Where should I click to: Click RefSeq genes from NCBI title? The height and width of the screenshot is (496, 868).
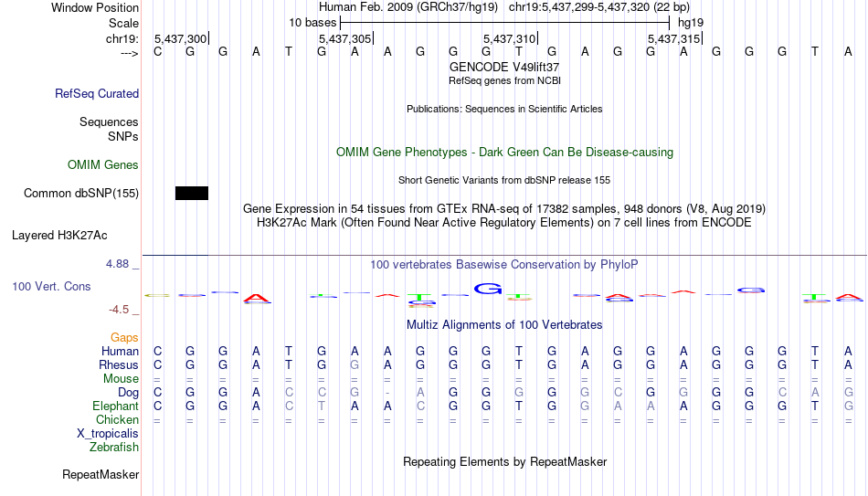tap(505, 80)
